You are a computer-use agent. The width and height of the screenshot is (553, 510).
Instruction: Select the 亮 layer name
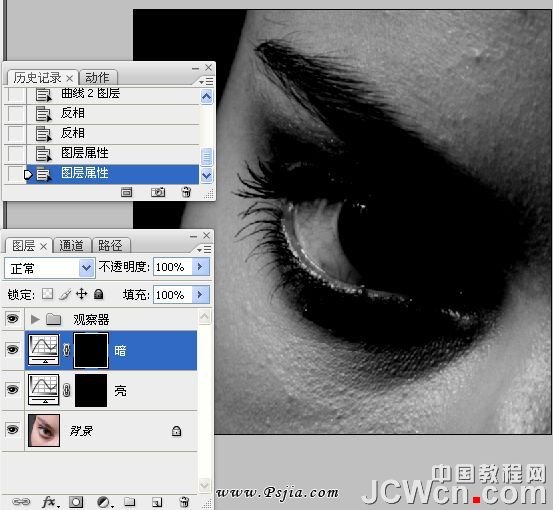click(120, 390)
